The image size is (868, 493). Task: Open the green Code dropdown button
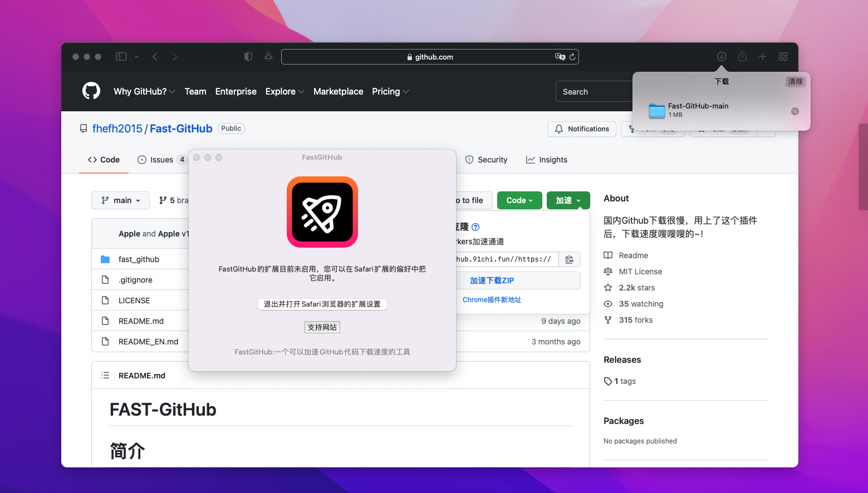(x=519, y=200)
